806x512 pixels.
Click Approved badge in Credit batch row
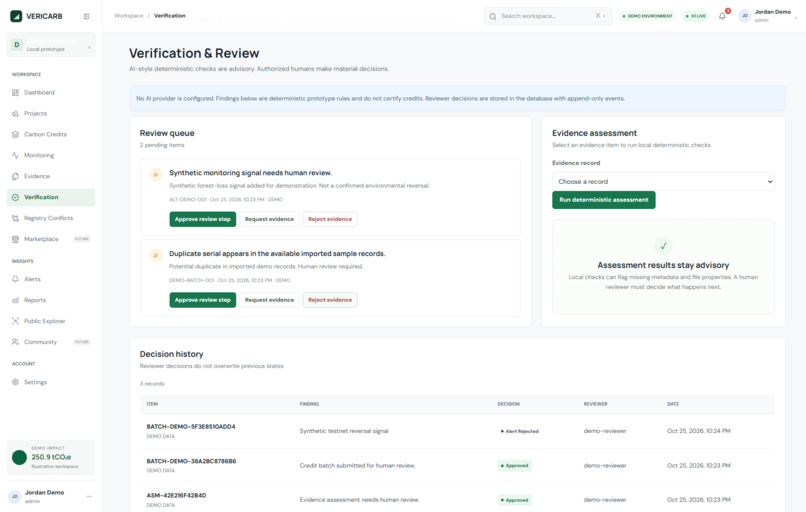click(x=514, y=466)
